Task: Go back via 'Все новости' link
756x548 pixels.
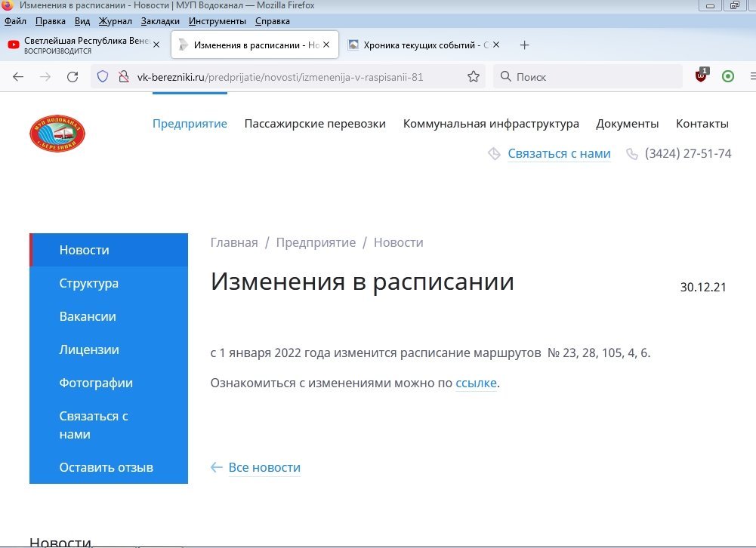Action: tap(264, 467)
